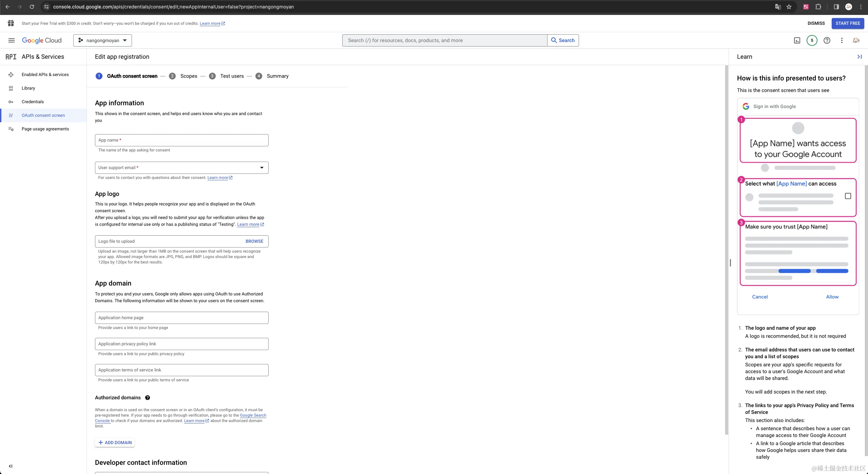Viewport: 868px width, 474px height.
Task: Open Credentials in the sidebar
Action: click(33, 102)
